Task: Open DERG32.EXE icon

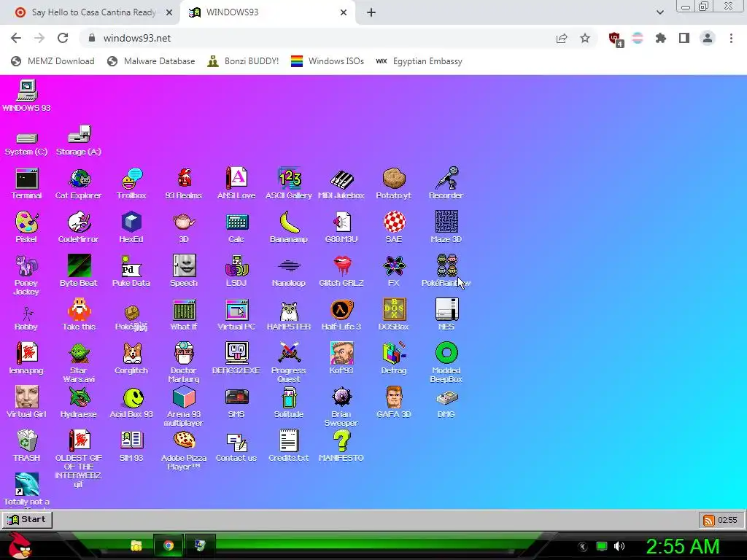Action: coord(236,359)
